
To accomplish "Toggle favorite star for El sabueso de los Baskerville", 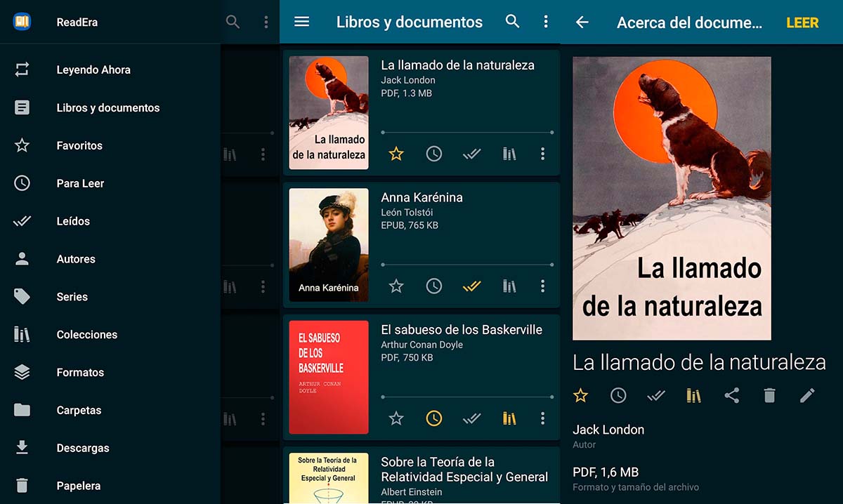I will click(396, 418).
